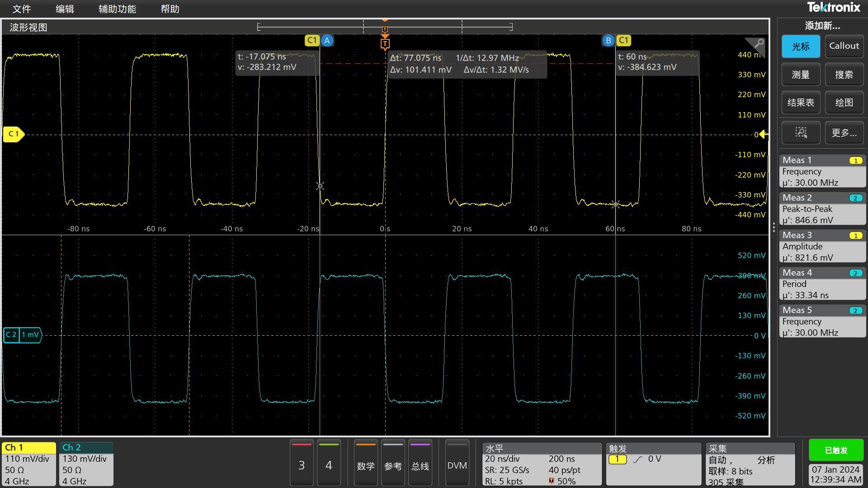
Task: Click the zoom box magnifier icon button
Action: (x=801, y=132)
